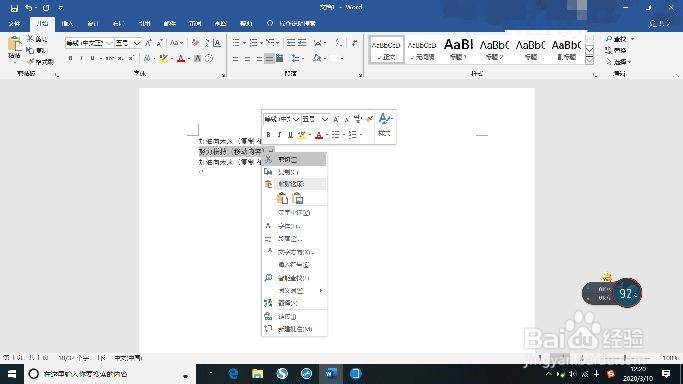
Task: Click the Save icon in the title bar
Action: (14, 8)
